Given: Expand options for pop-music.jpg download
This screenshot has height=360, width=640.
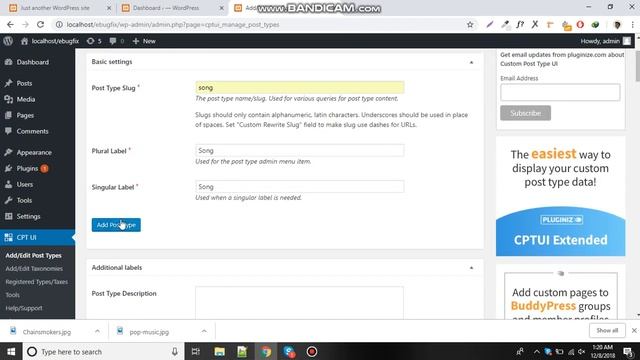Looking at the screenshot, I should tap(204, 331).
